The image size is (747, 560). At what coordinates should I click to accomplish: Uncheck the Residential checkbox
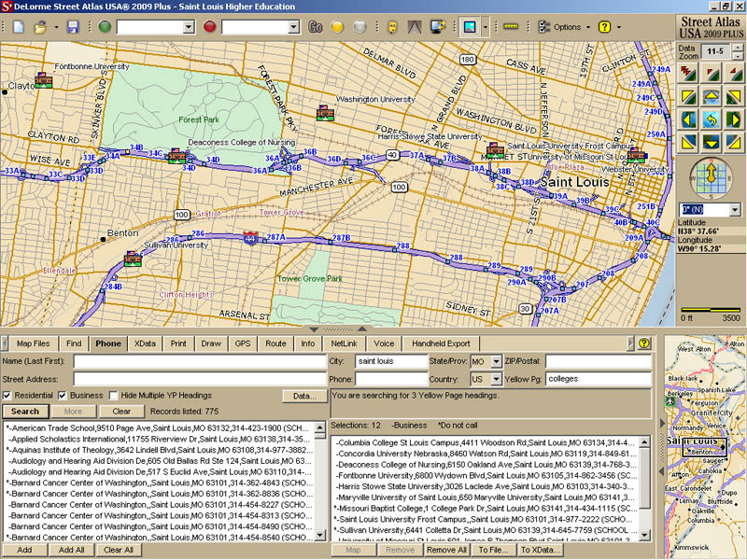tap(7, 396)
